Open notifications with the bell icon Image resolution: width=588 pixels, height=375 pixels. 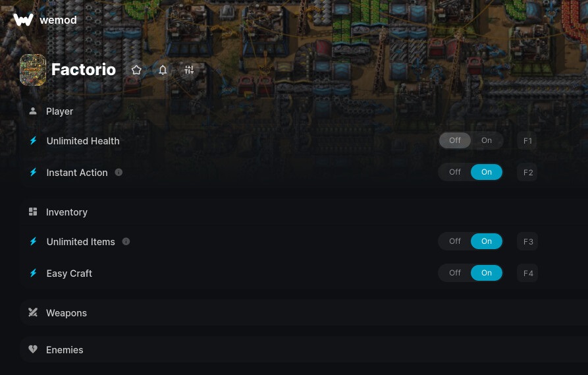coord(163,70)
